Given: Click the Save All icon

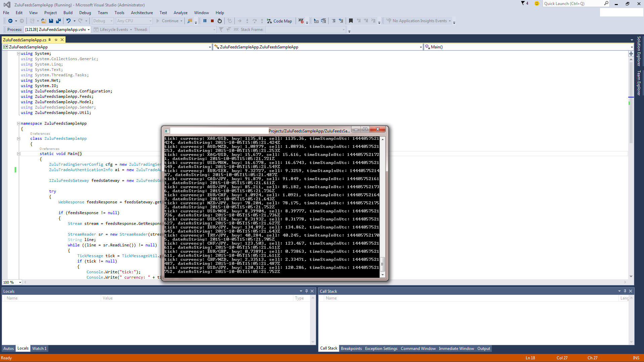Looking at the screenshot, I should [58, 21].
